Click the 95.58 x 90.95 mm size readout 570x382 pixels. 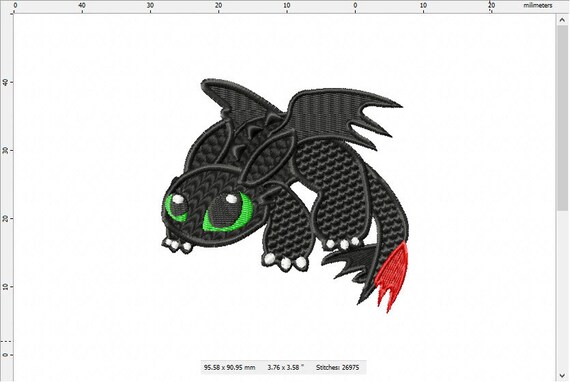[x=229, y=367]
